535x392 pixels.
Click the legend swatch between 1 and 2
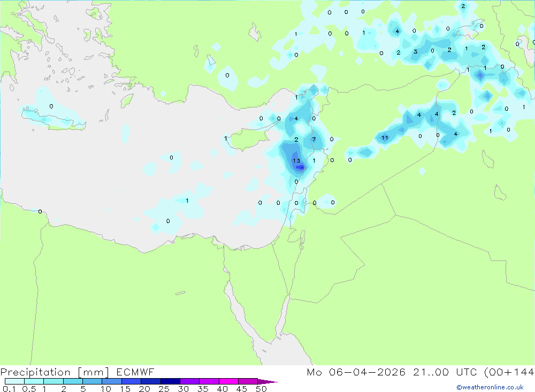click(53, 381)
